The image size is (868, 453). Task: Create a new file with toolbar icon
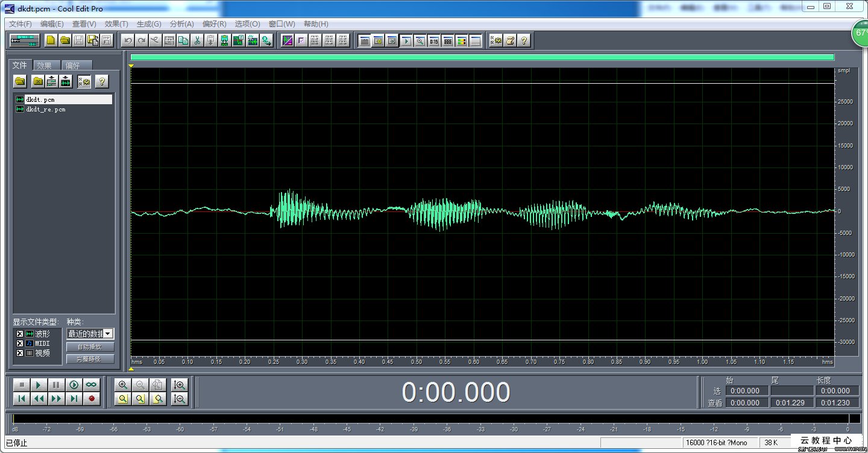51,40
